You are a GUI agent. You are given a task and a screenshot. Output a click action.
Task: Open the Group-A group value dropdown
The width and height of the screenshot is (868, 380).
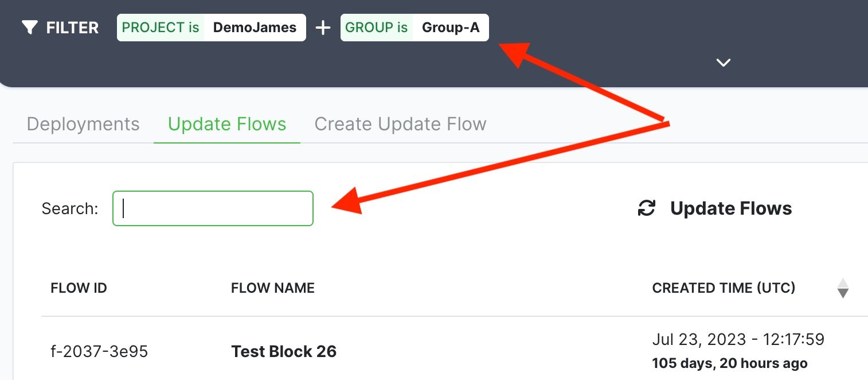point(451,28)
